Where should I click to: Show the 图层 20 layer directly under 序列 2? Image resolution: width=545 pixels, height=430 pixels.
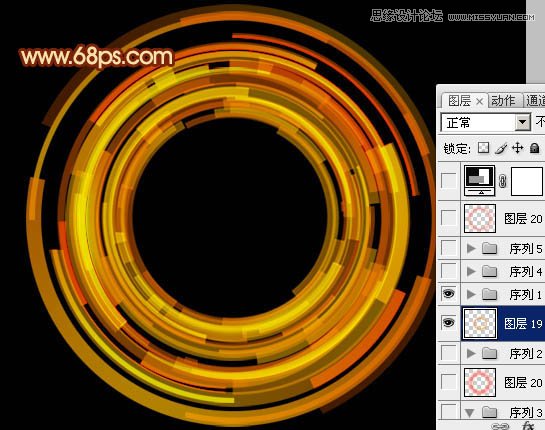pyautogui.click(x=449, y=382)
